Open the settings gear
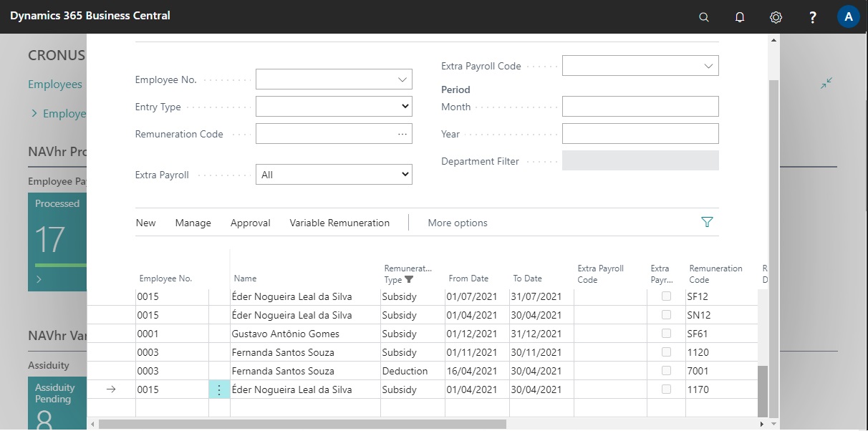 click(776, 17)
